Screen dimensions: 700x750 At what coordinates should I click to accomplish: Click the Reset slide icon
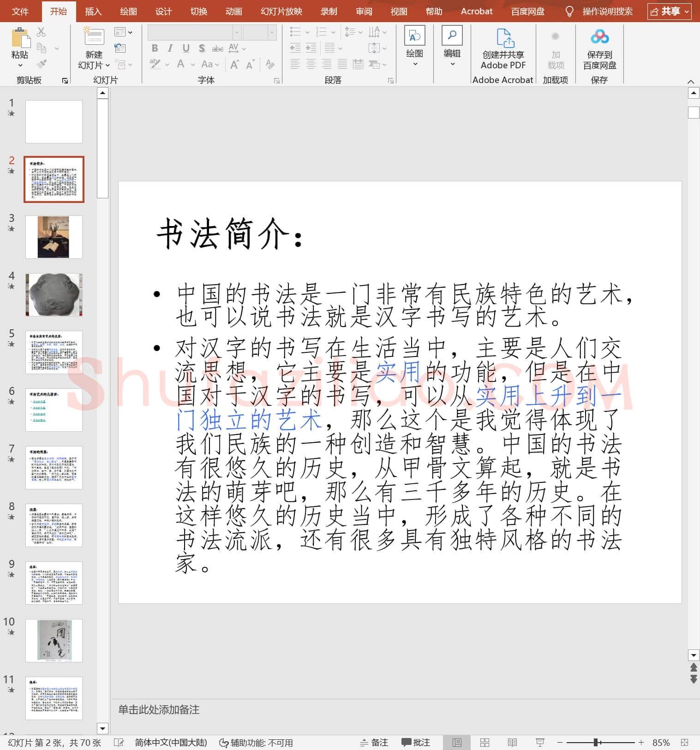[120, 48]
